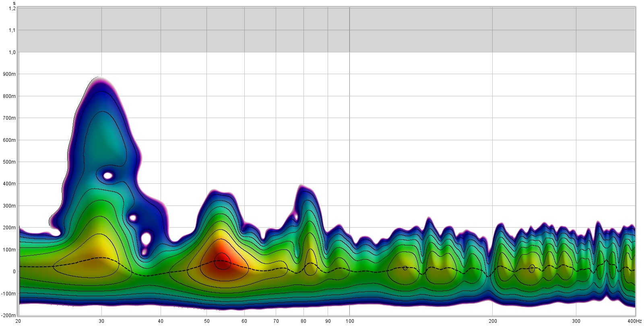The image size is (644, 326).
Task: Click the "1,2" time axis label
Action: (x=12, y=8)
